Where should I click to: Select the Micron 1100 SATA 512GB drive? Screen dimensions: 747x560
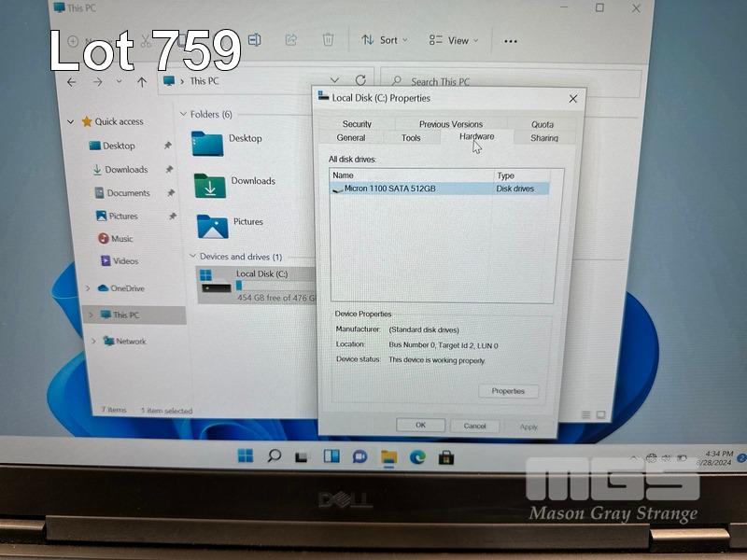(x=389, y=189)
